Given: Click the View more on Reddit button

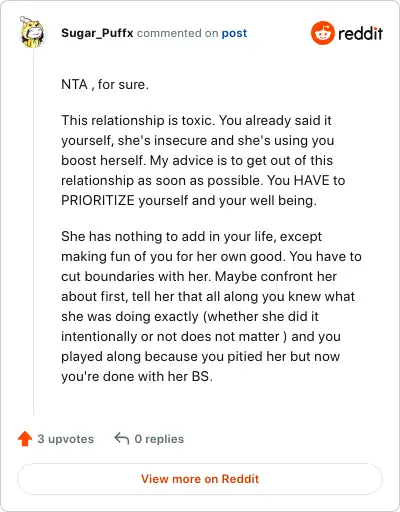Looking at the screenshot, I should pyautogui.click(x=200, y=479).
